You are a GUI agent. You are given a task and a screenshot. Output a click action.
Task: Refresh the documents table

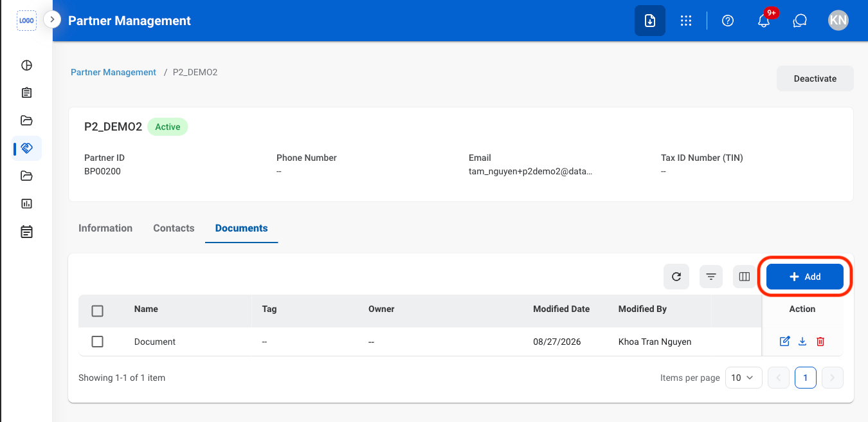coord(676,277)
